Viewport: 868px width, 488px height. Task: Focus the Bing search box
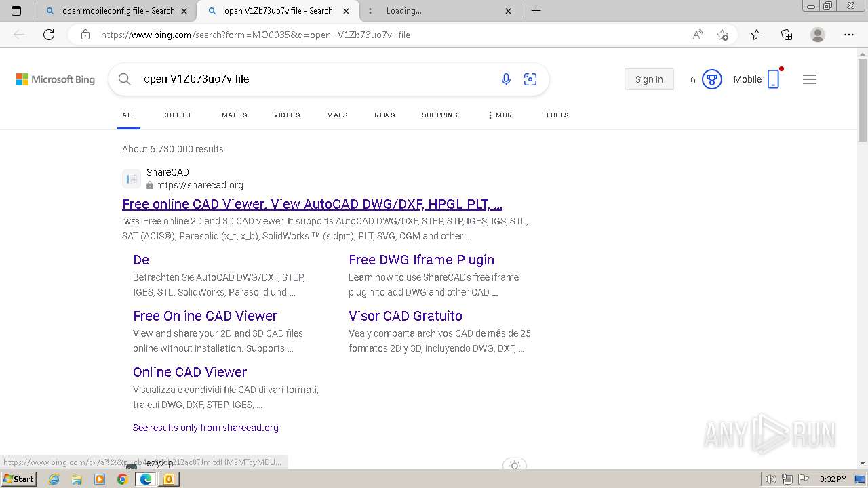[x=315, y=79]
